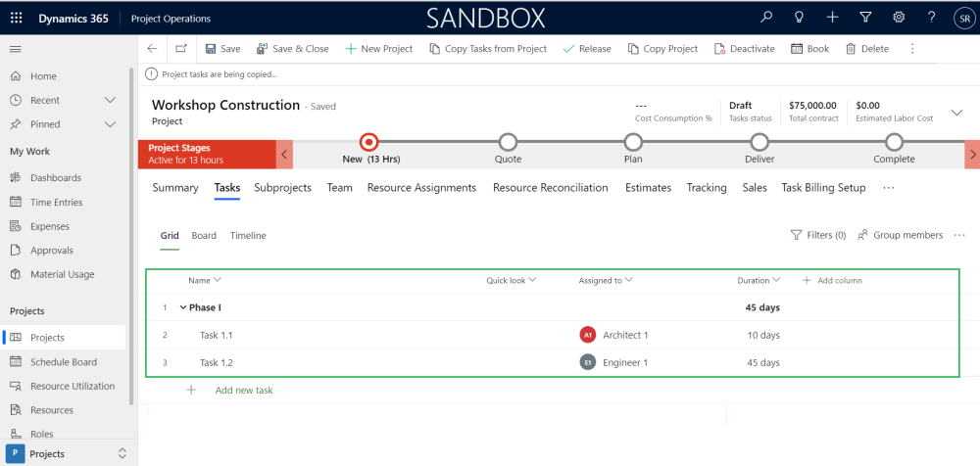
Task: Click Save & Close command
Action: pos(292,49)
